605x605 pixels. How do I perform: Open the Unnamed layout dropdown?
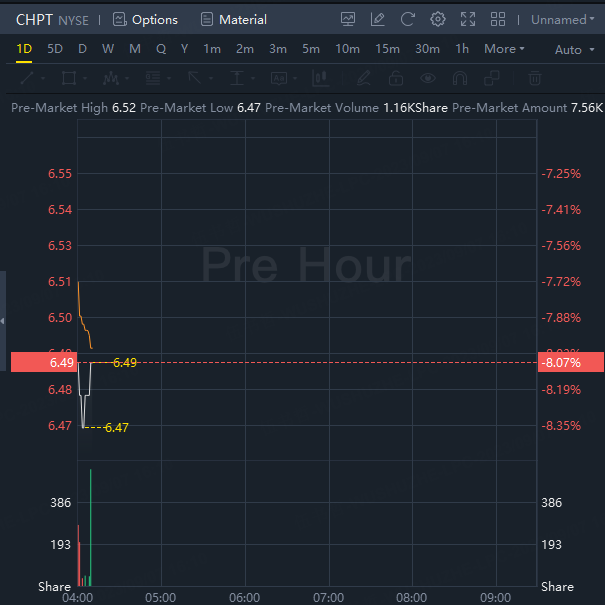561,19
